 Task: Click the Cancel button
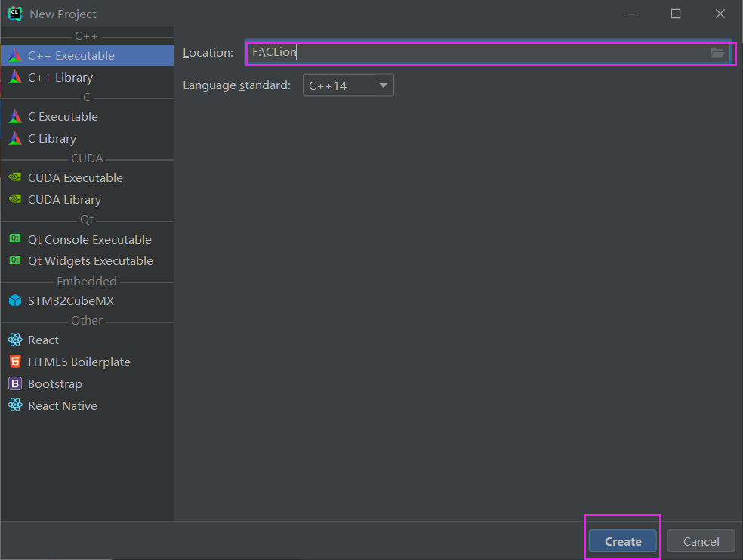[701, 541]
